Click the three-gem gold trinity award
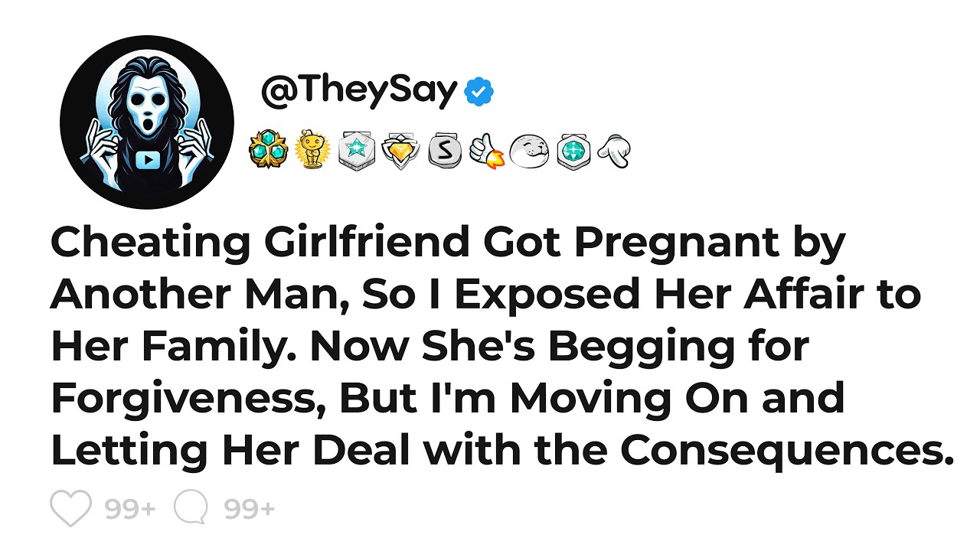The height and width of the screenshot is (551, 980). tap(267, 150)
